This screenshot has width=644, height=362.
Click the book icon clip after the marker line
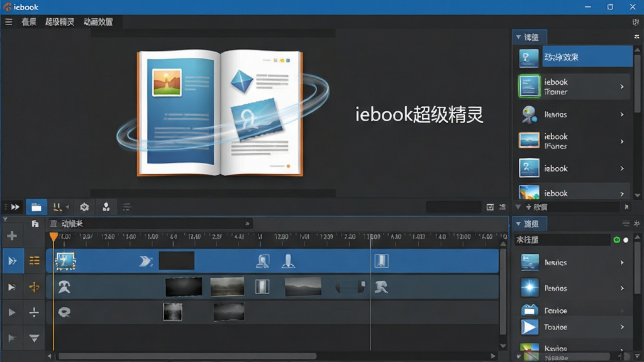tap(381, 261)
